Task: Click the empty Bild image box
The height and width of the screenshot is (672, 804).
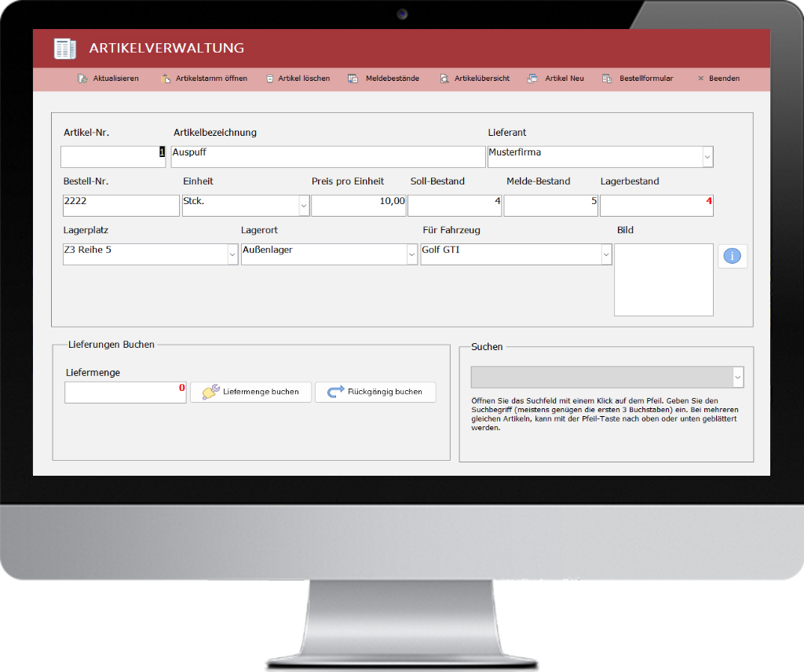Action: click(663, 279)
